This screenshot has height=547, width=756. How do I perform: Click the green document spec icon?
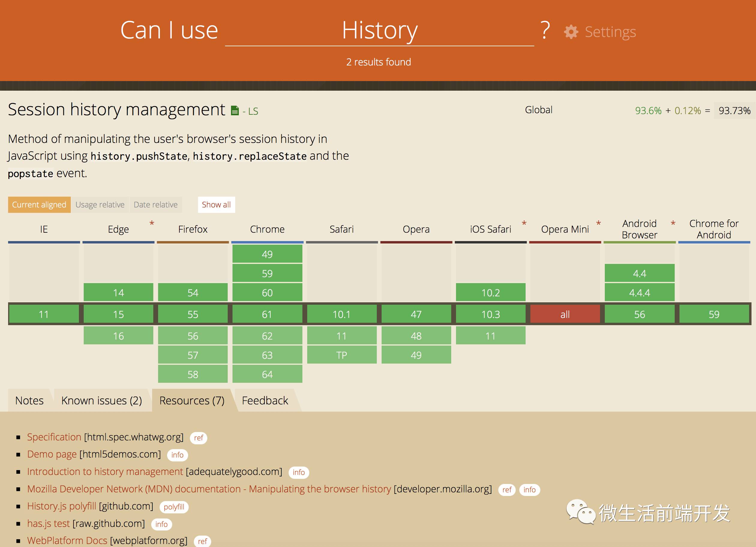(x=235, y=110)
